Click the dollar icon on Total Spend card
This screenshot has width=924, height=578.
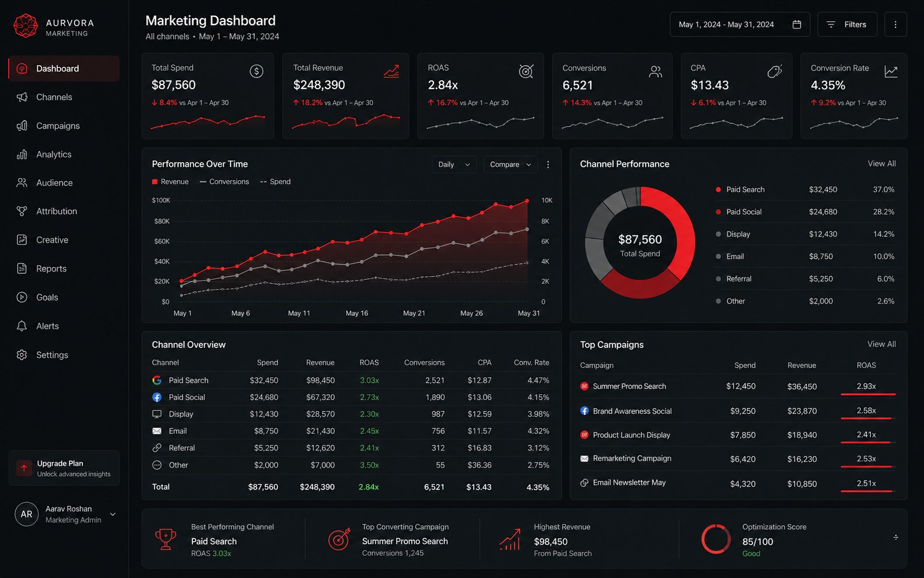click(256, 71)
